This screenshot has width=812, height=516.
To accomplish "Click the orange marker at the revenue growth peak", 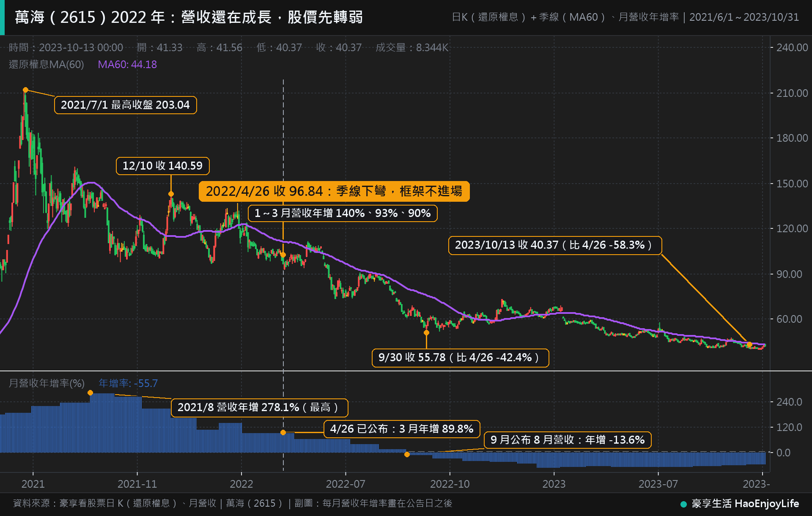I will [90, 393].
